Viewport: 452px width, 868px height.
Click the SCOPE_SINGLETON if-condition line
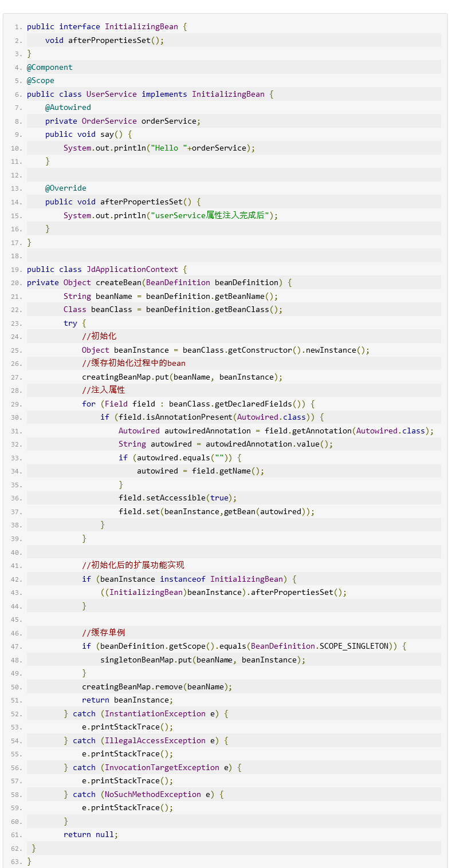pos(244,646)
